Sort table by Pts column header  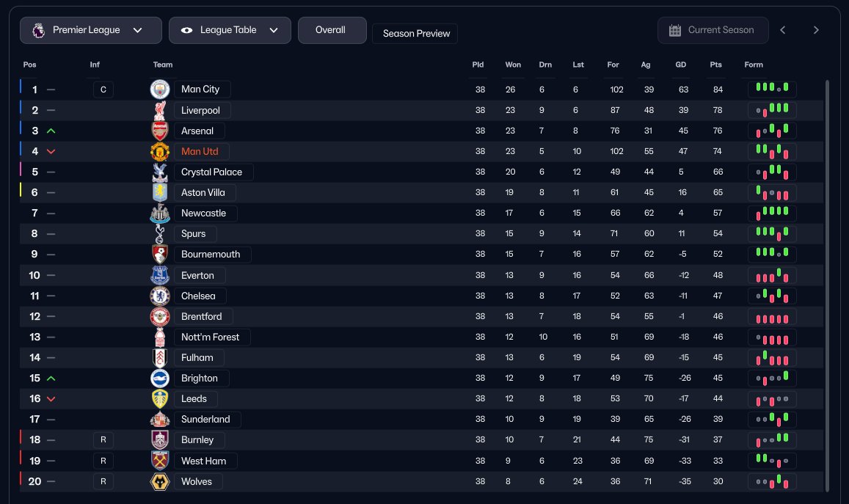pyautogui.click(x=715, y=65)
